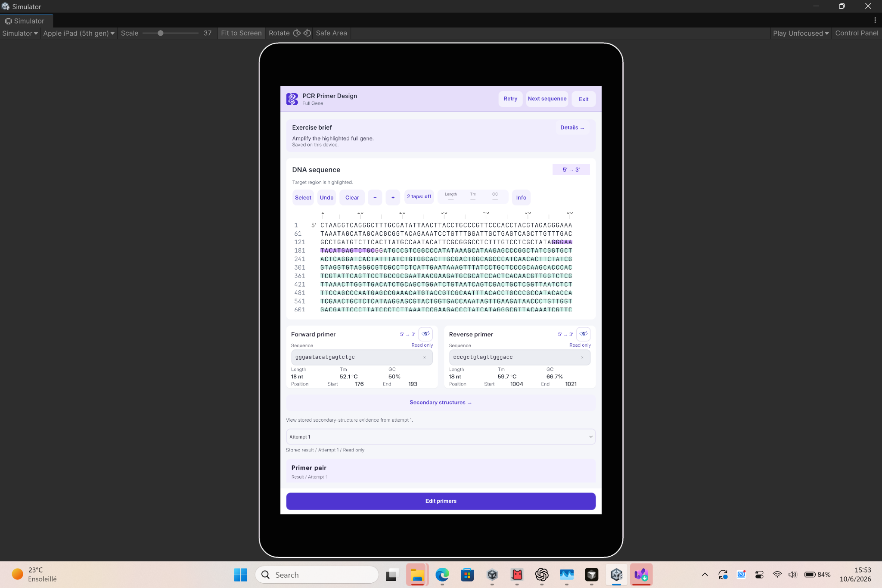882x588 pixels.
Task: Go to Next sequence
Action: tap(547, 99)
